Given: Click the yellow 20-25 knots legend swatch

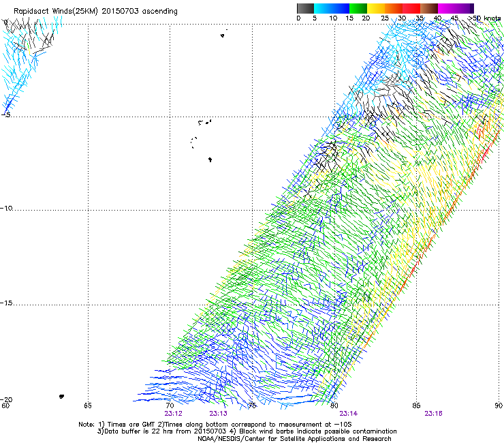Looking at the screenshot, I should click(x=376, y=8).
